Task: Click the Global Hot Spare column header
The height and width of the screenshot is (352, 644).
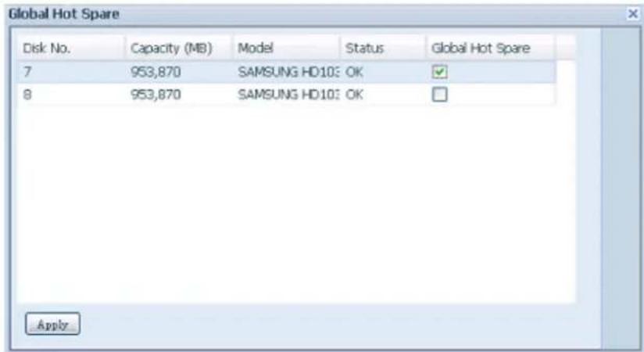Action: point(490,48)
